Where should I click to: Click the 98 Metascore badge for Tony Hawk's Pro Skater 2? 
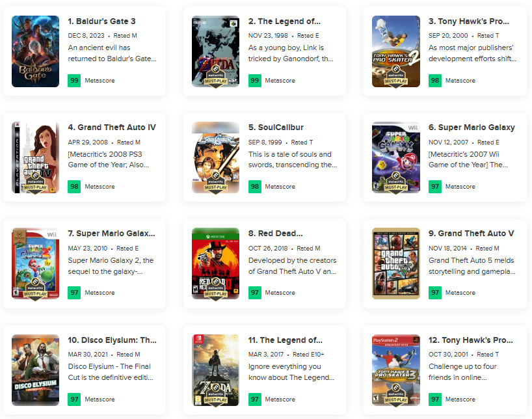coord(435,81)
